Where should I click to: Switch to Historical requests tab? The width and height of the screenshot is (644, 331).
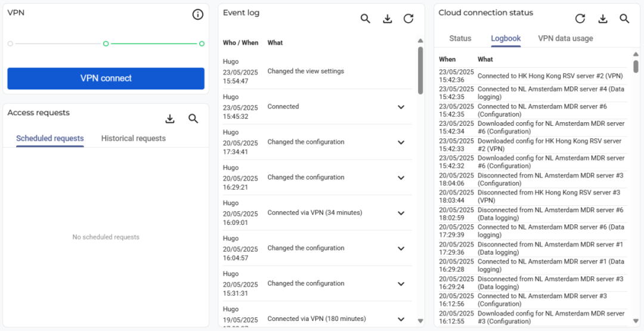[134, 138]
